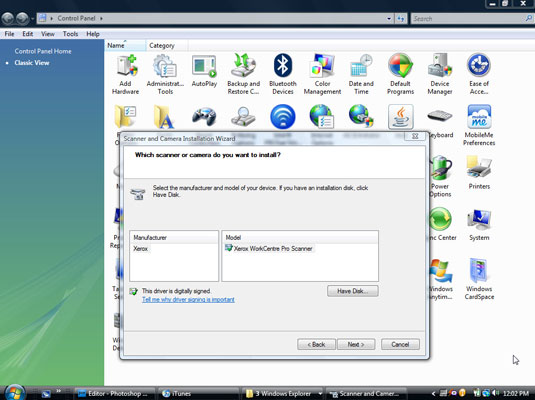Open the Fonts folder icon
This screenshot has height=400, width=535.
point(164,117)
